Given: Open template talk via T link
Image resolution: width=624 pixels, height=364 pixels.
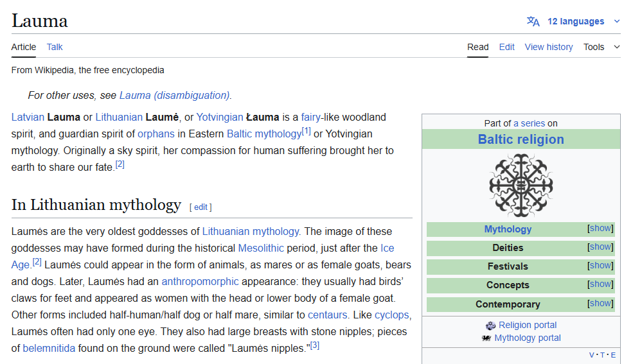Looking at the screenshot, I should (602, 355).
